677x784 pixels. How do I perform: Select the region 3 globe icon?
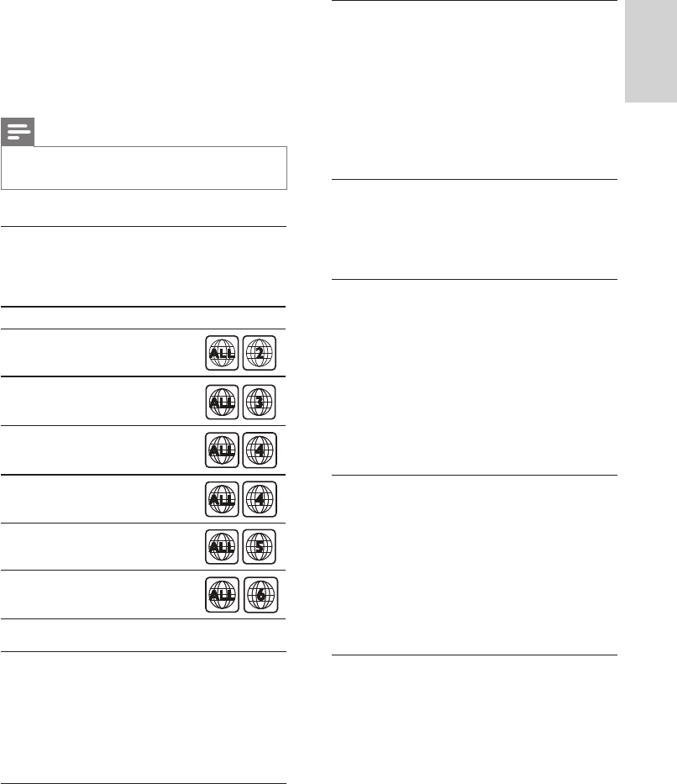[x=260, y=402]
